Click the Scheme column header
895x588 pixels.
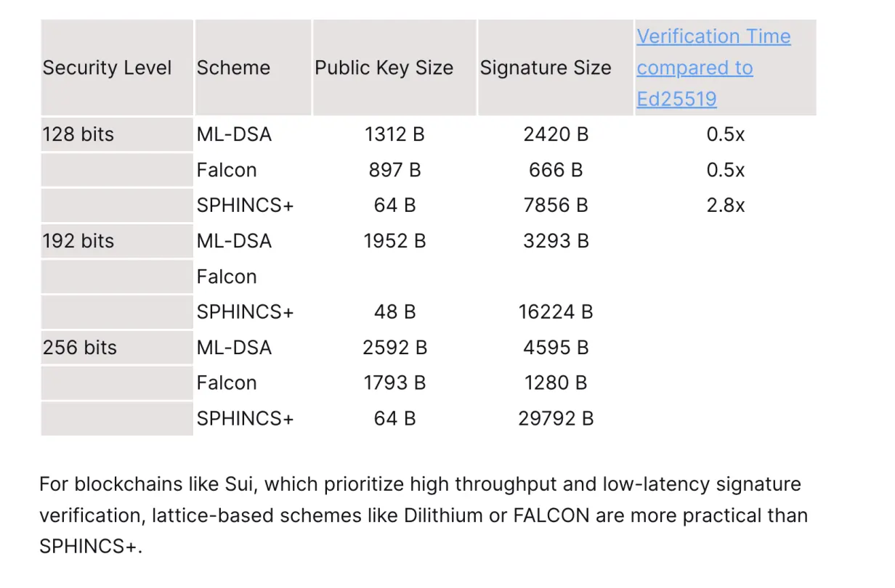tap(233, 68)
